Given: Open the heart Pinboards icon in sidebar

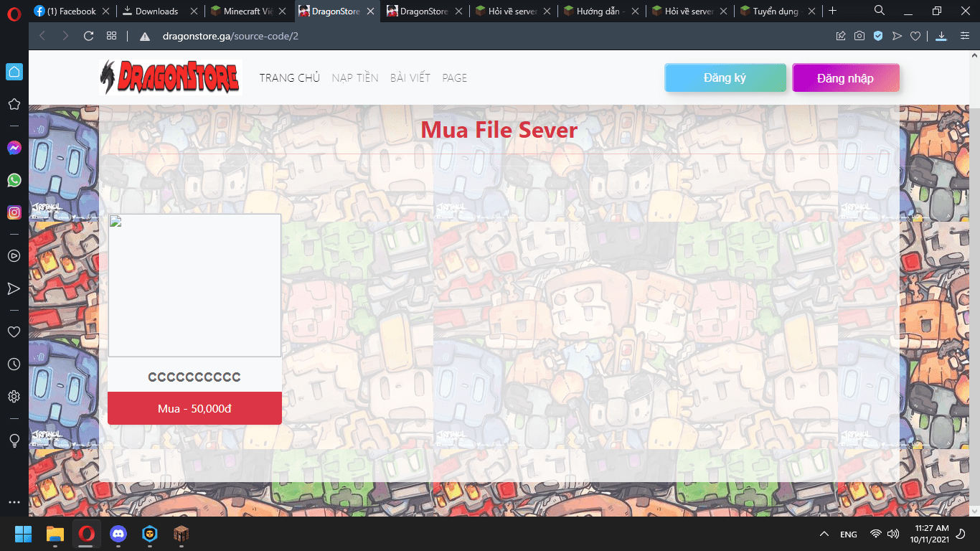Looking at the screenshot, I should pyautogui.click(x=14, y=331).
